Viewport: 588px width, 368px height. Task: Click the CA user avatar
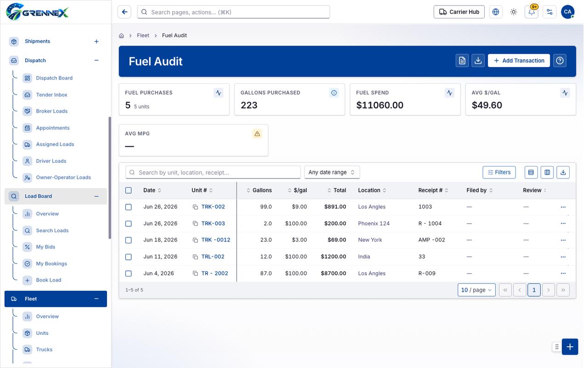(568, 12)
